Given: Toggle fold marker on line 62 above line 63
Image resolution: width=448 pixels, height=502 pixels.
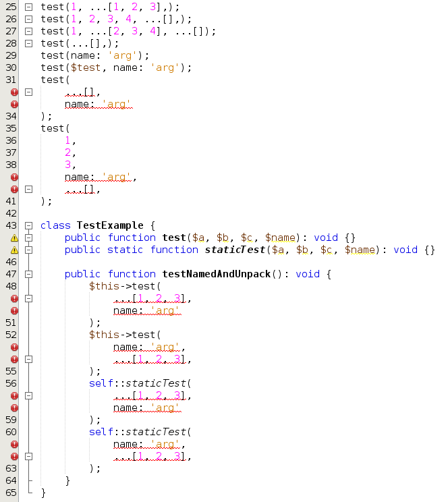Looking at the screenshot, I should 29,457.
